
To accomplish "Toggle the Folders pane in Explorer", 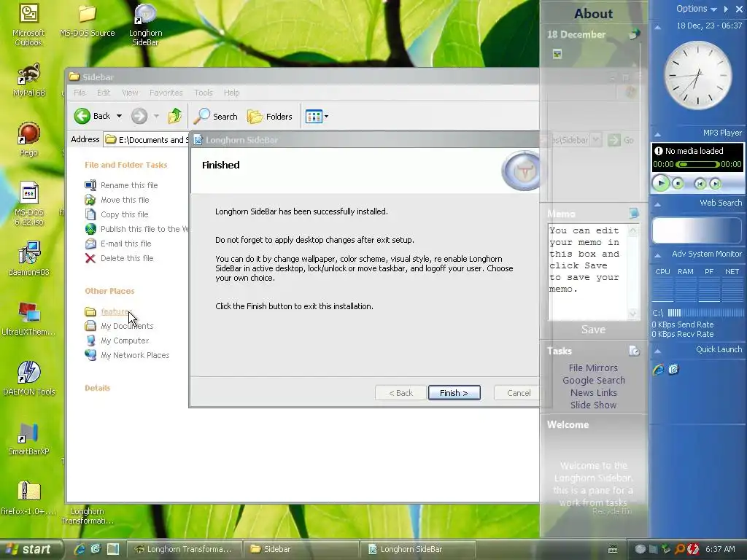I will 270,116.
